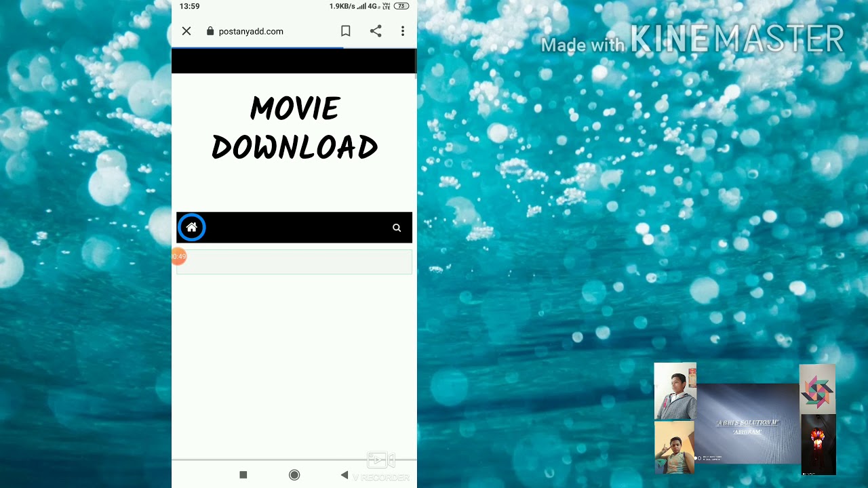
Task: Tap Android recent apps square button
Action: [243, 475]
